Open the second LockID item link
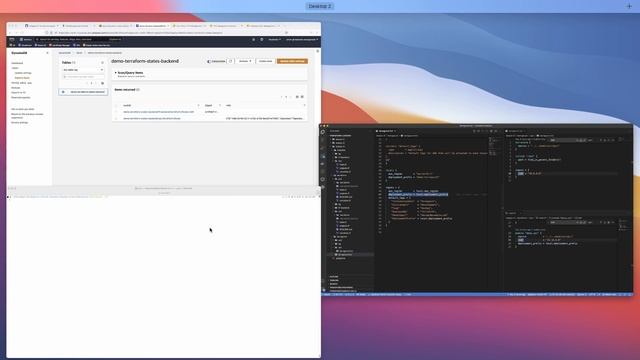Image resolution: width=640 pixels, height=360 pixels. pos(152,118)
